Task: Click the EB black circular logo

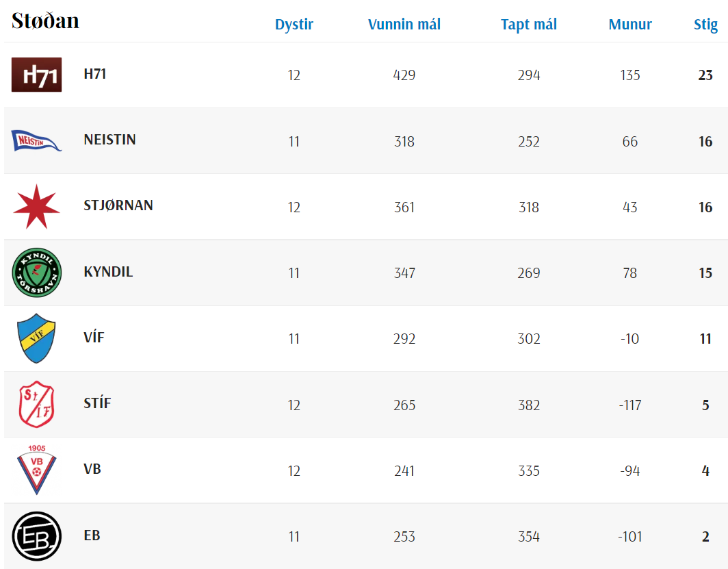Action: tap(37, 536)
